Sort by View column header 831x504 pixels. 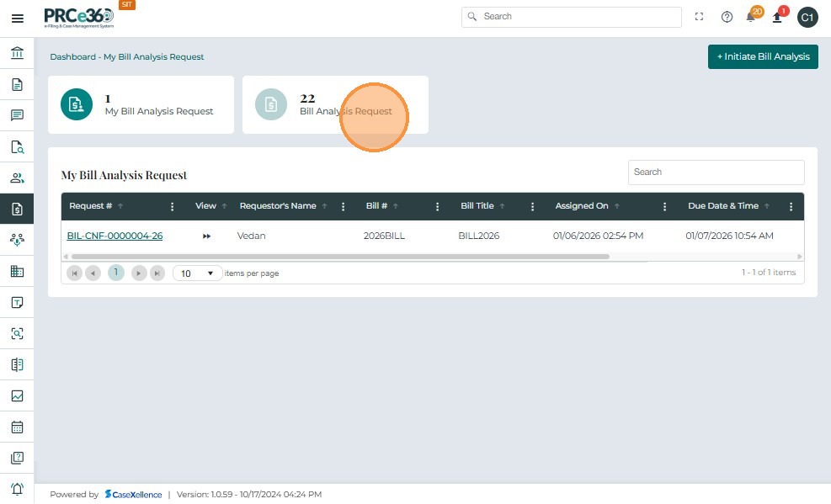(205, 206)
